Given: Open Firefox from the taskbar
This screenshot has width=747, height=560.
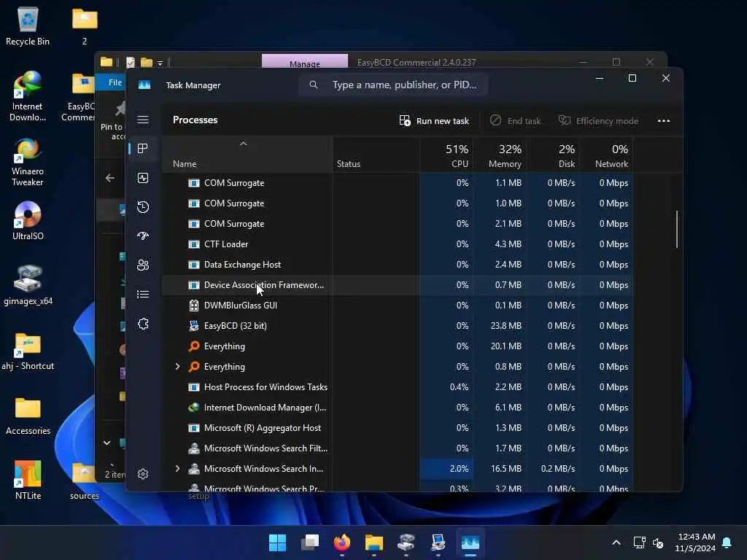Looking at the screenshot, I should (x=342, y=542).
